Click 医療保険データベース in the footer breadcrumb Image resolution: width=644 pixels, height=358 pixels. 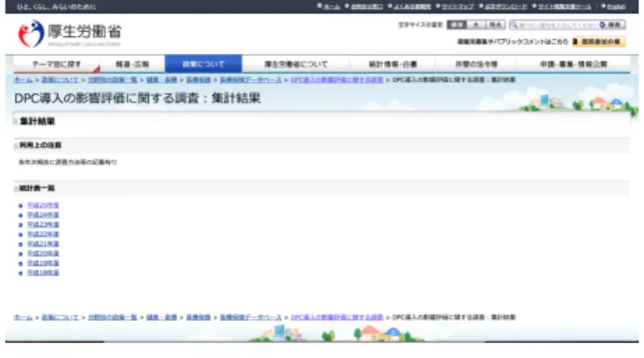tap(250, 317)
